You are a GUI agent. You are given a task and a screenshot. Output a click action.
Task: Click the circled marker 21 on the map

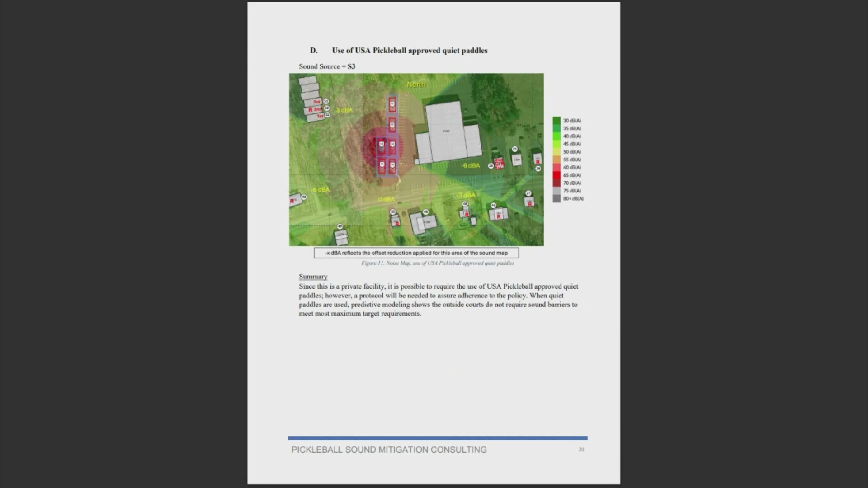514,149
